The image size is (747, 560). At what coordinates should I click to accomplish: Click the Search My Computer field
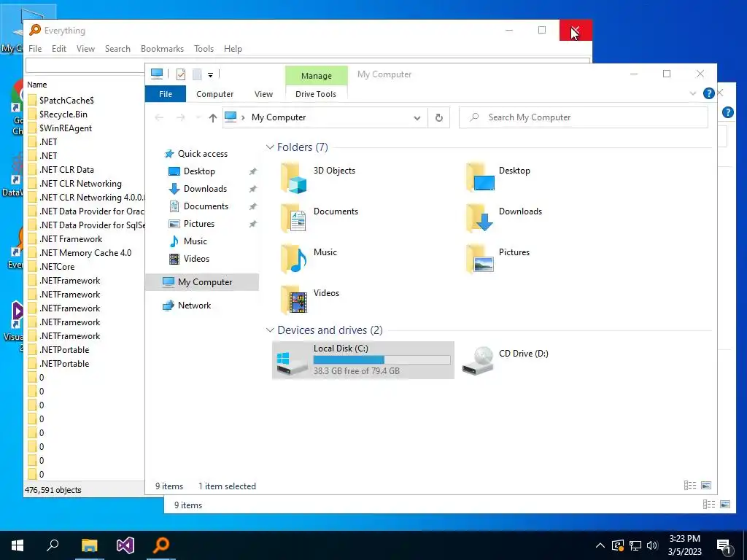[583, 117]
